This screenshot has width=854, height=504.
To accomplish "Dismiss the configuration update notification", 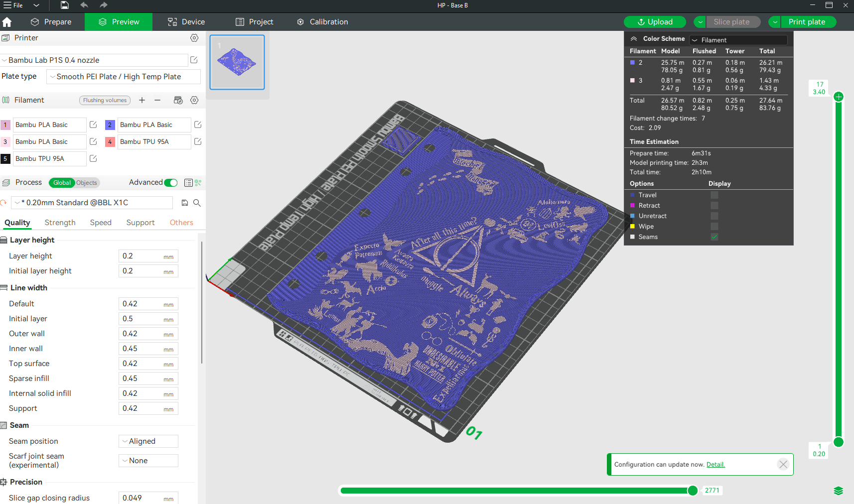I will pos(783,464).
